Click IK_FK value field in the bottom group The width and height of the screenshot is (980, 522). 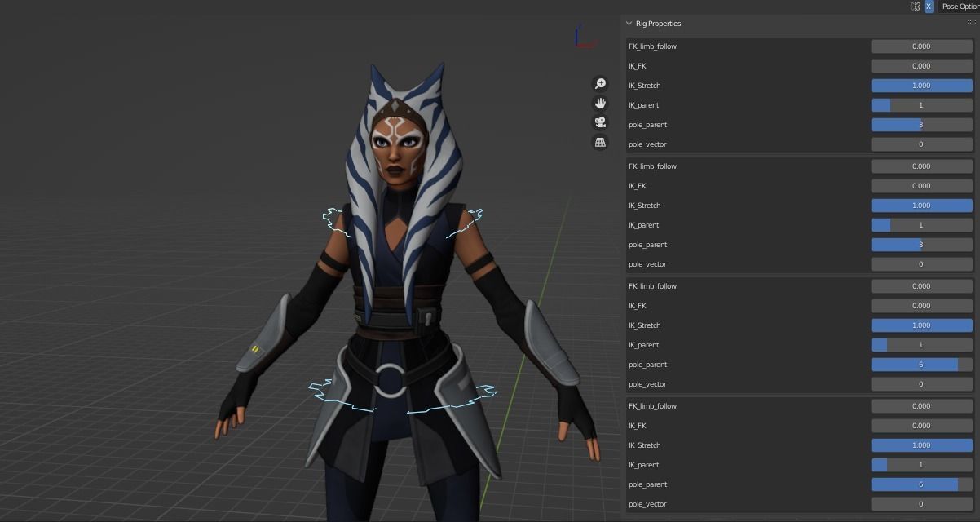click(921, 426)
